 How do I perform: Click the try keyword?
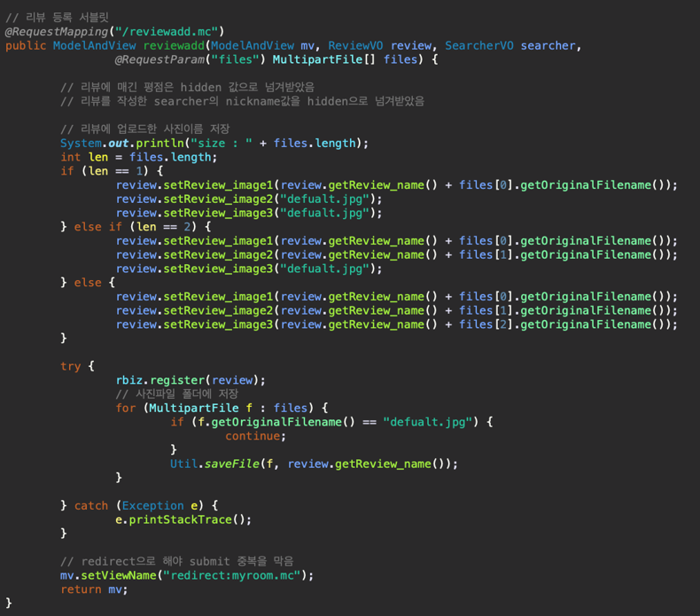point(71,366)
